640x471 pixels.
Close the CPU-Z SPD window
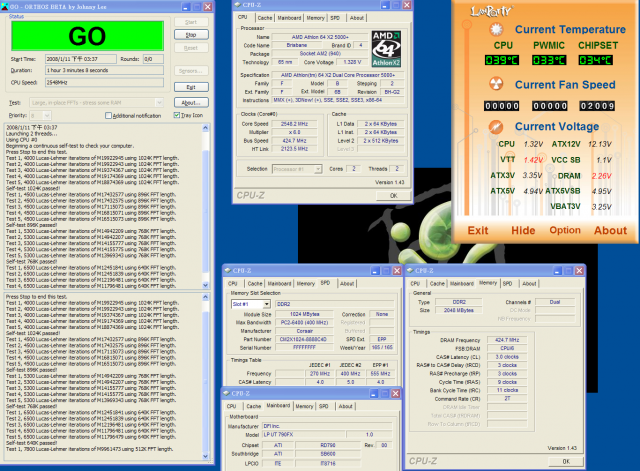(x=397, y=271)
